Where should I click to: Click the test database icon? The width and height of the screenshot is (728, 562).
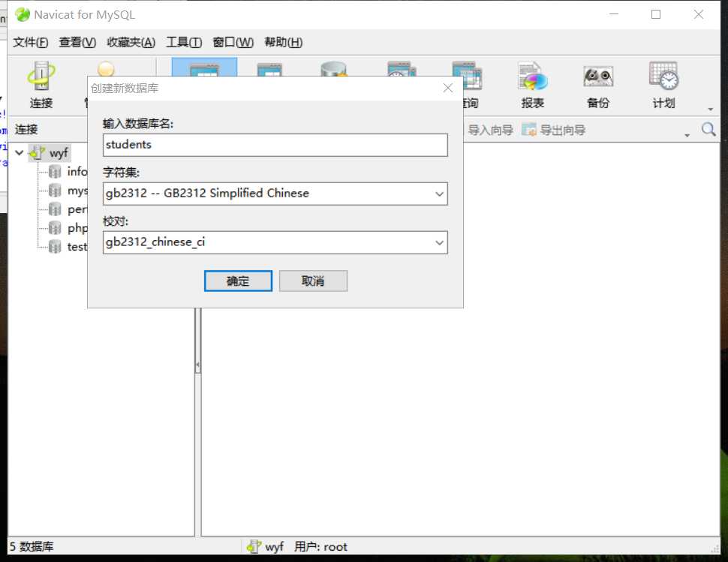(55, 246)
